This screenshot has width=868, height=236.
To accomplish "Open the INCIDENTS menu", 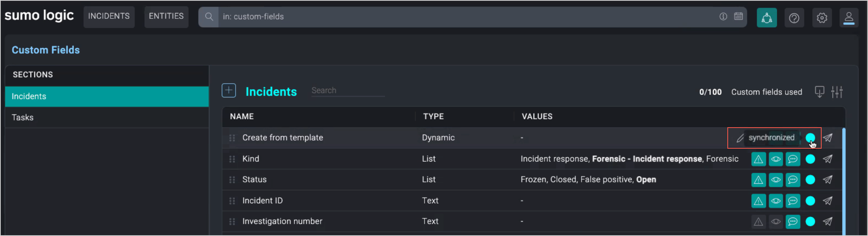I will pos(109,16).
